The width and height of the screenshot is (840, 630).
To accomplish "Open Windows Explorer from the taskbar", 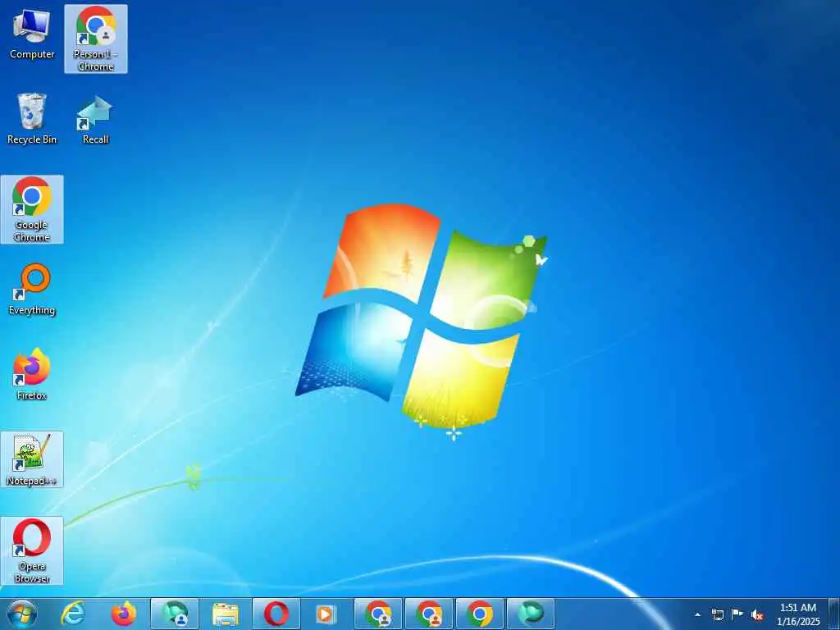I will (x=226, y=614).
